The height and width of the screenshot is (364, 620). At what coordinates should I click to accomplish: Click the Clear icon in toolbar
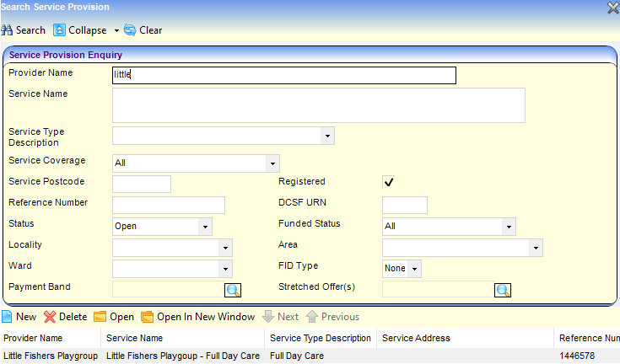[x=130, y=30]
